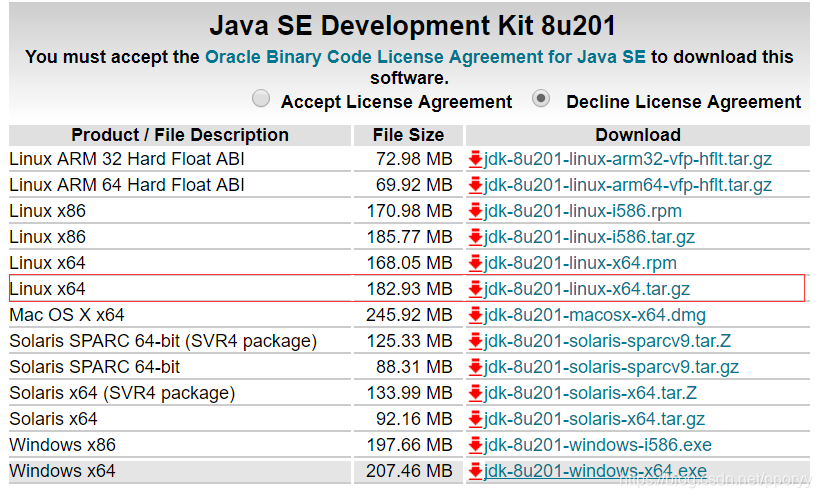Click download arrow icon beside jdk-8u201-solaris-x64.tar.gz
Screen dimensions: 822x498
[475, 419]
